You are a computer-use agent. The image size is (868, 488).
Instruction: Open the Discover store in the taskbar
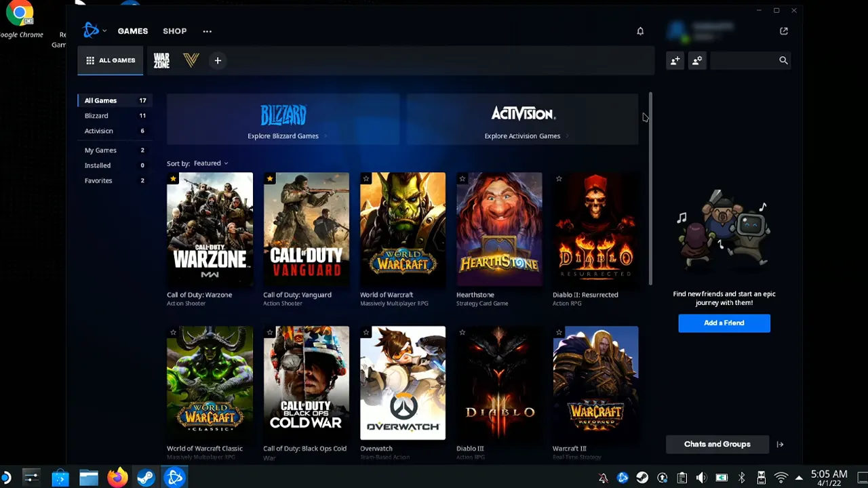(60, 478)
